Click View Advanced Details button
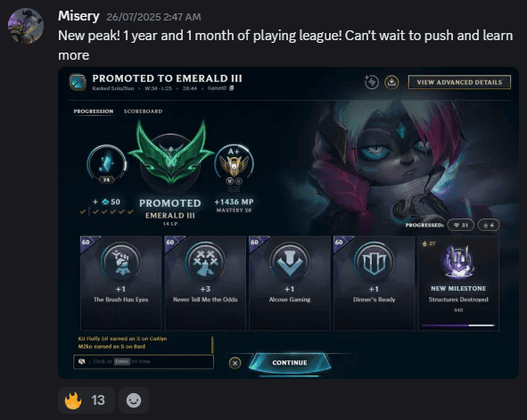 tap(459, 82)
